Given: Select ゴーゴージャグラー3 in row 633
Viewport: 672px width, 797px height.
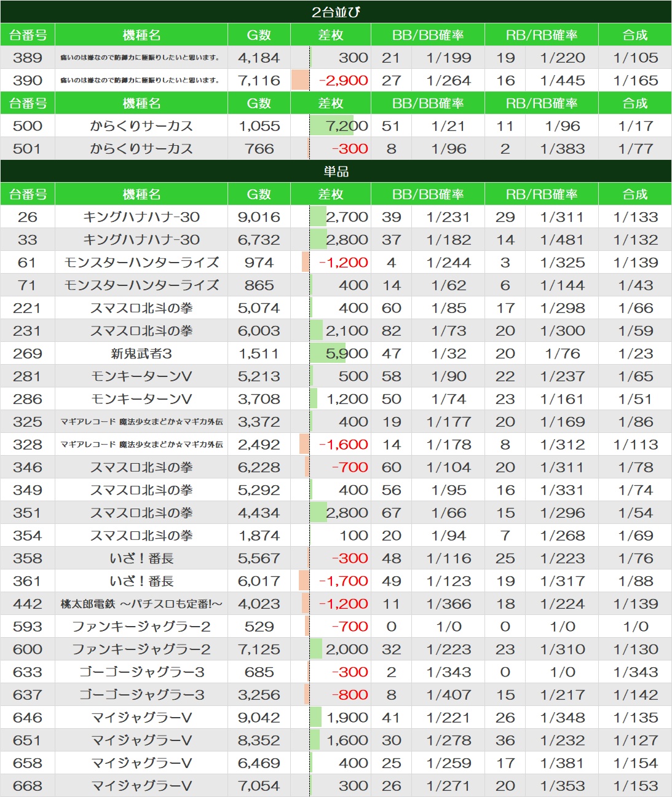Looking at the screenshot, I should [x=141, y=672].
